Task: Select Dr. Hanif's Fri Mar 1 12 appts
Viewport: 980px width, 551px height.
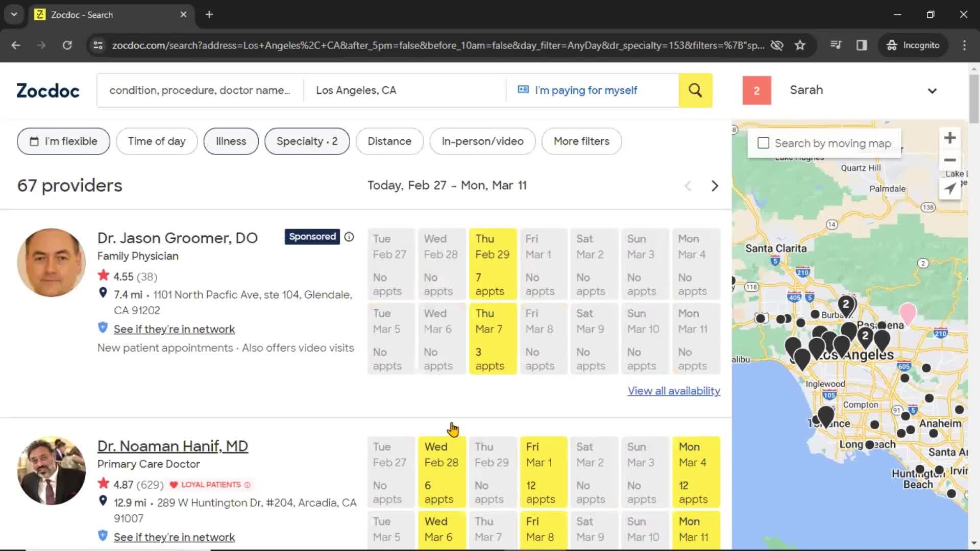Action: [544, 472]
